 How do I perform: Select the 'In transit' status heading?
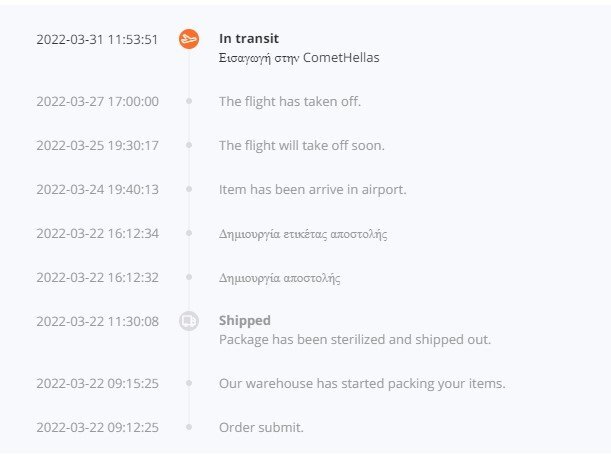[249, 39]
